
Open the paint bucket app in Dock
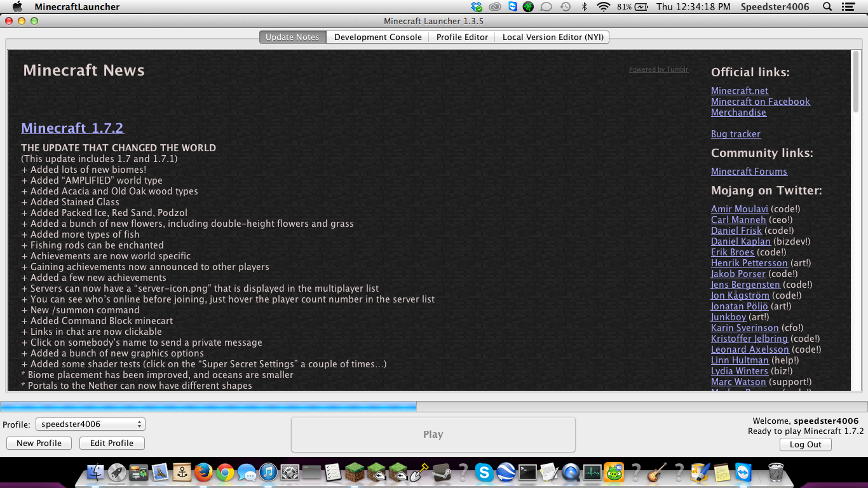tap(700, 472)
